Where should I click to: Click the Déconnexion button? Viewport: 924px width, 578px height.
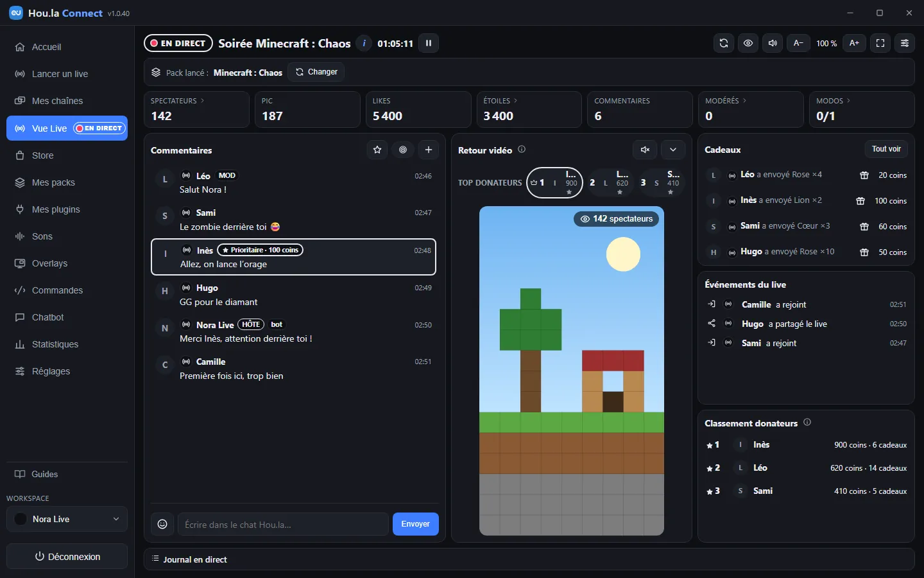tap(67, 557)
